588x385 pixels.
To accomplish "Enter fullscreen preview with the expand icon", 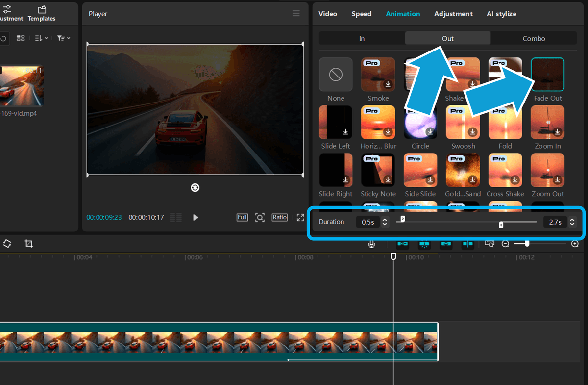I will (x=300, y=217).
